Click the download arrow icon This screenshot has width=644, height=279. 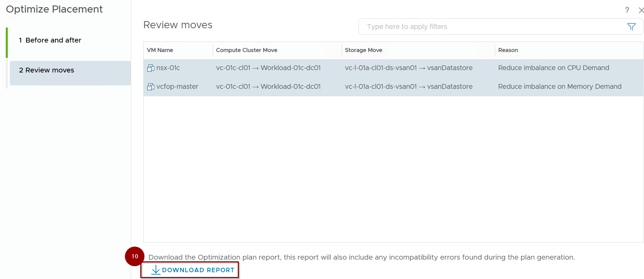[x=156, y=270]
